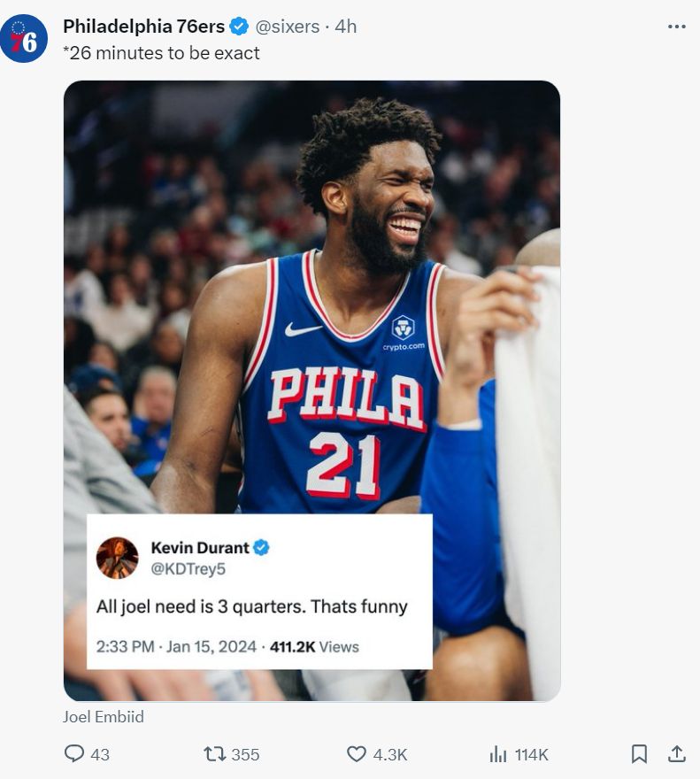Repost using the retweet arrows icon
Viewport: 700px width, 779px height.
pyautogui.click(x=213, y=754)
